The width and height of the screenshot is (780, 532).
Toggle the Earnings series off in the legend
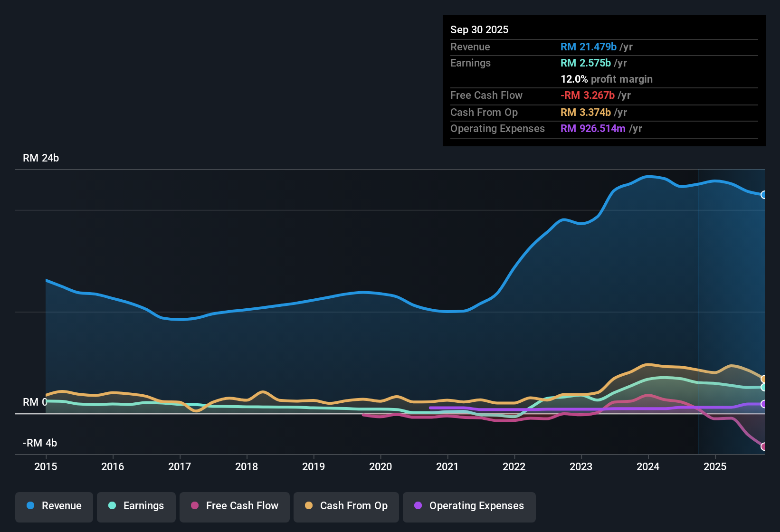click(x=136, y=506)
